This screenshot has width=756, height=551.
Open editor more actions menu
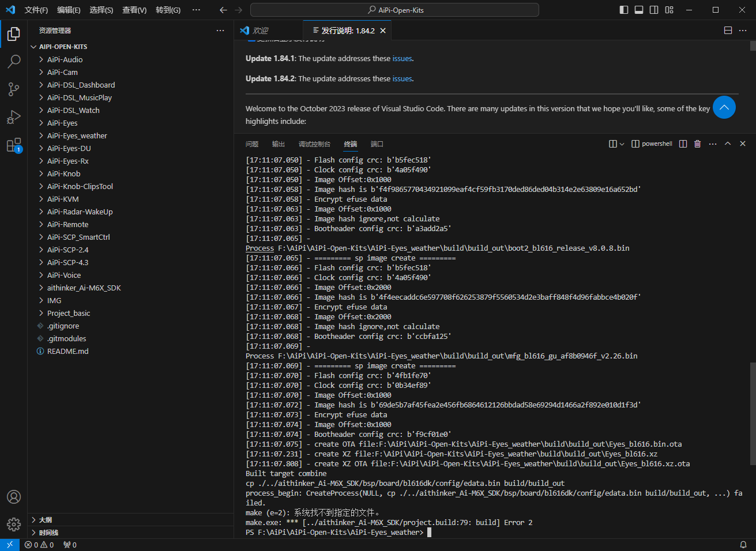click(743, 31)
